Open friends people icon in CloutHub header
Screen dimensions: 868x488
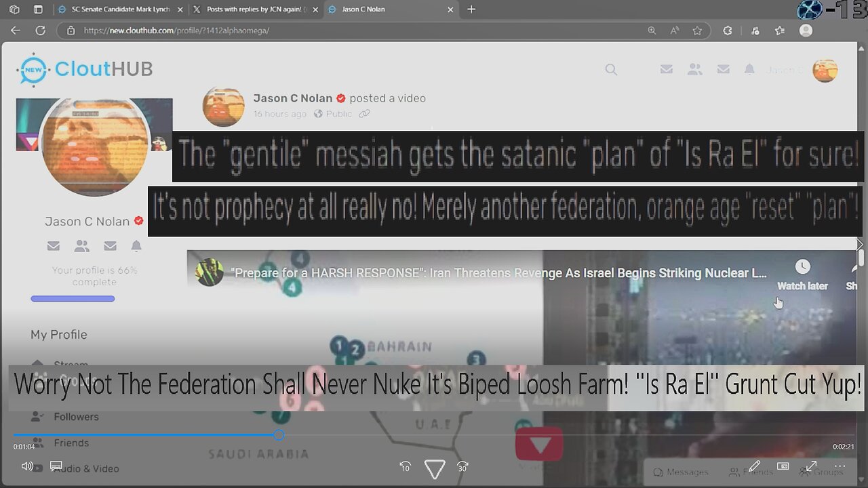[x=695, y=69]
